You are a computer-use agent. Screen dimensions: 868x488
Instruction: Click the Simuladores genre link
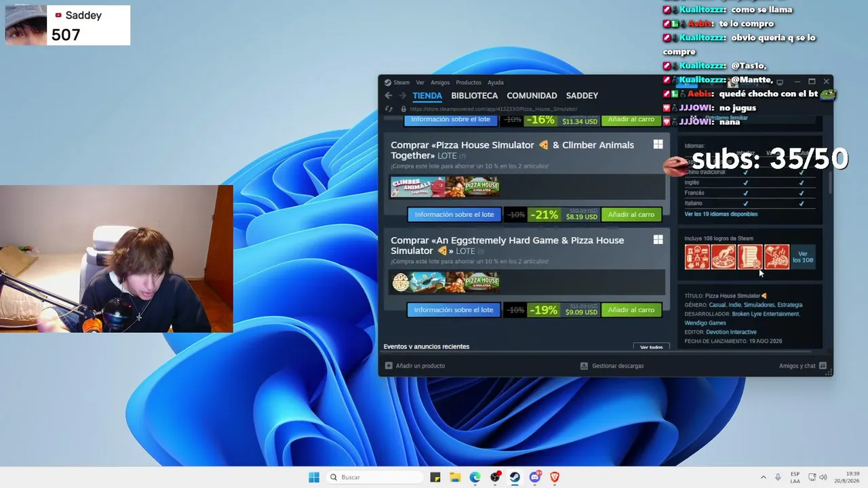(x=759, y=305)
